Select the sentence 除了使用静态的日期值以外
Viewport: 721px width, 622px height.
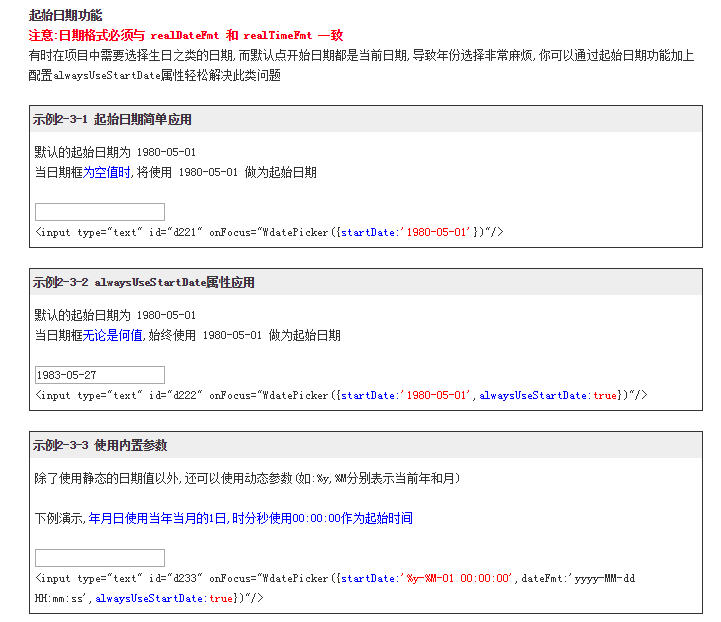pyautogui.click(x=247, y=479)
